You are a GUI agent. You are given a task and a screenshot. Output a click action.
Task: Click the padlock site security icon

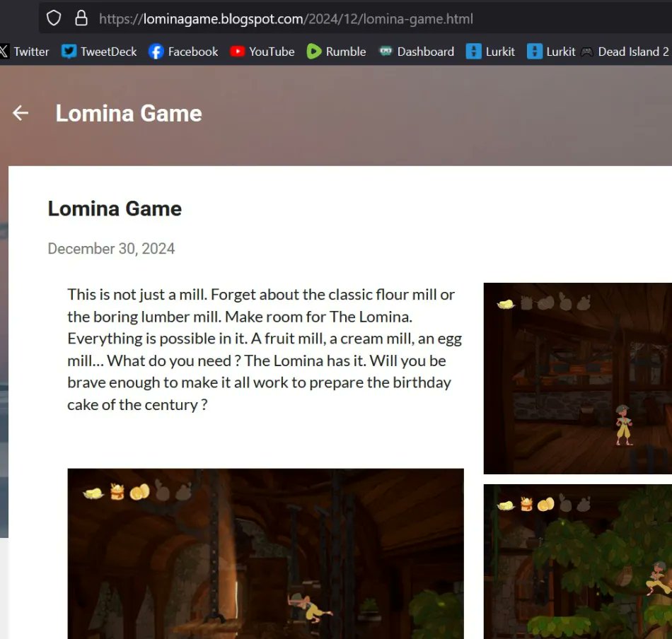81,18
